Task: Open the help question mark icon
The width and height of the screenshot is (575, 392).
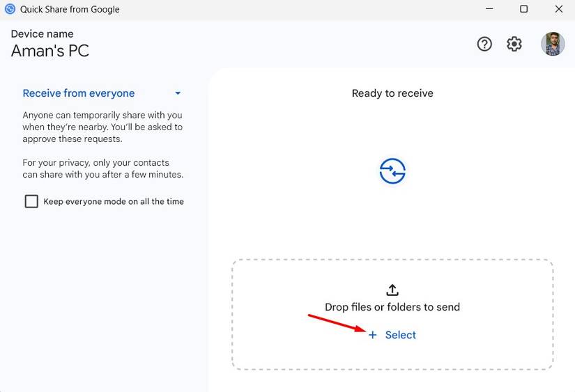Action: tap(484, 44)
